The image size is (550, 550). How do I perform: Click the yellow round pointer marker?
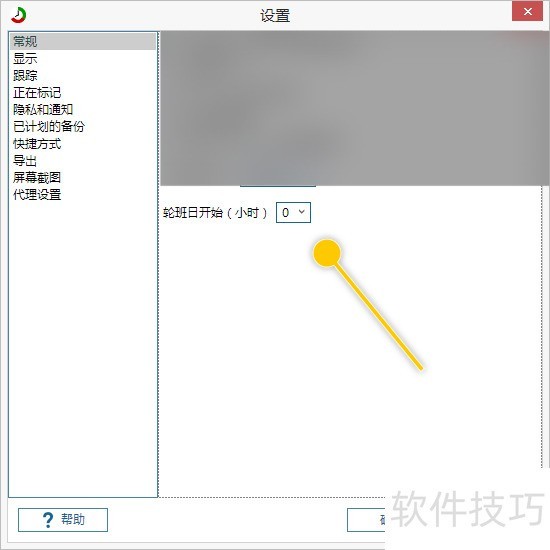pos(327,253)
